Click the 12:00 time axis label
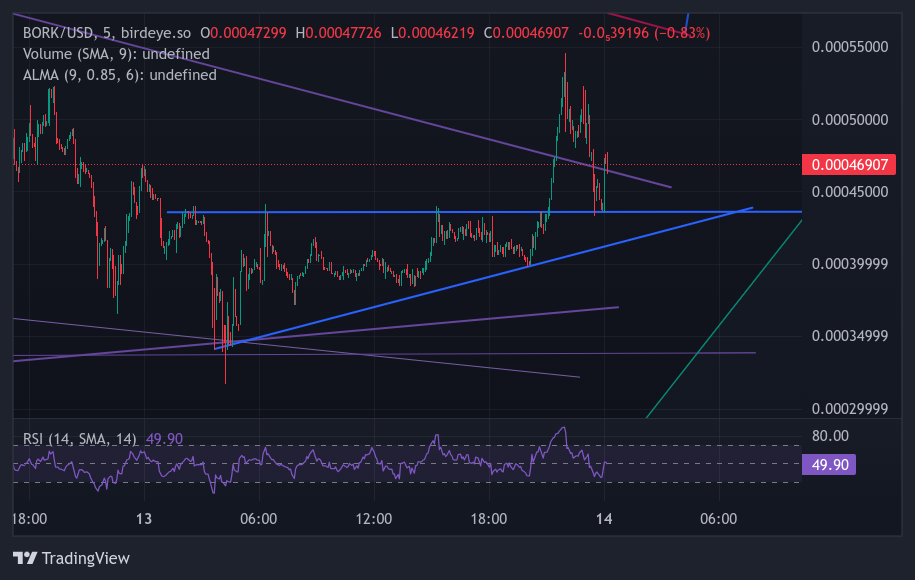The image size is (915, 580). [373, 518]
